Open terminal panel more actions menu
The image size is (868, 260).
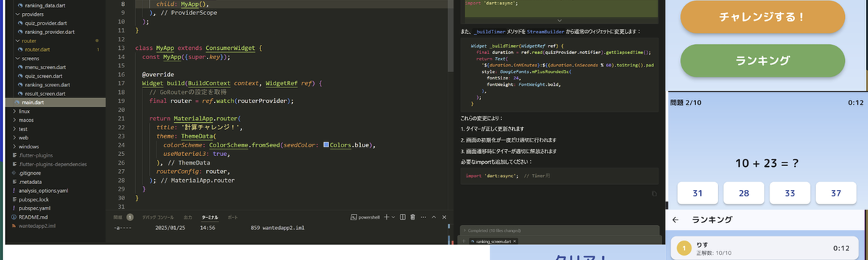(423, 217)
